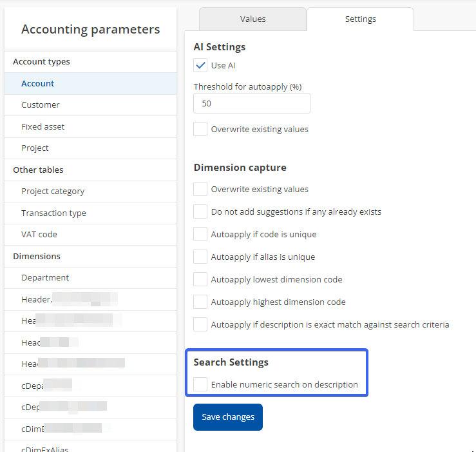476x452 pixels.
Task: Open Project category table
Action: (x=53, y=191)
